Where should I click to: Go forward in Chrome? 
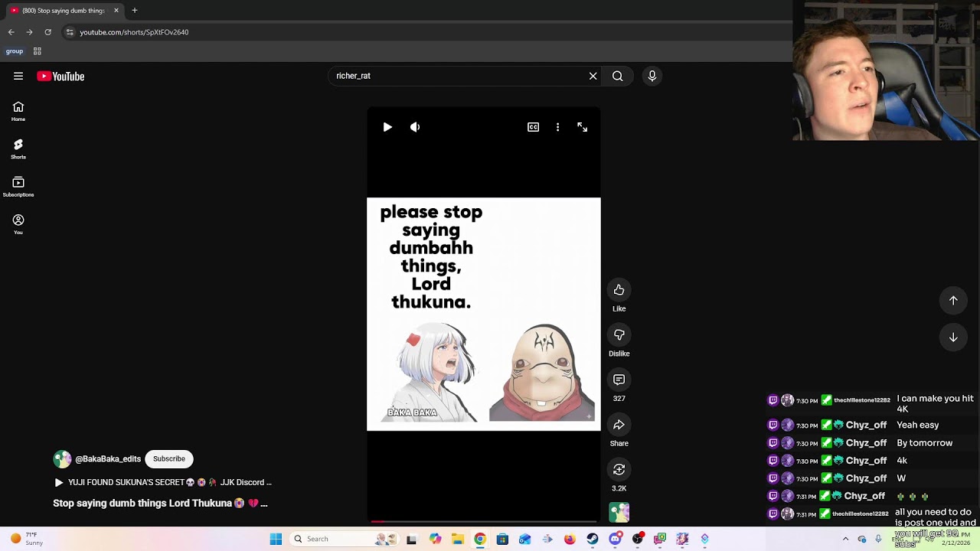(x=29, y=32)
